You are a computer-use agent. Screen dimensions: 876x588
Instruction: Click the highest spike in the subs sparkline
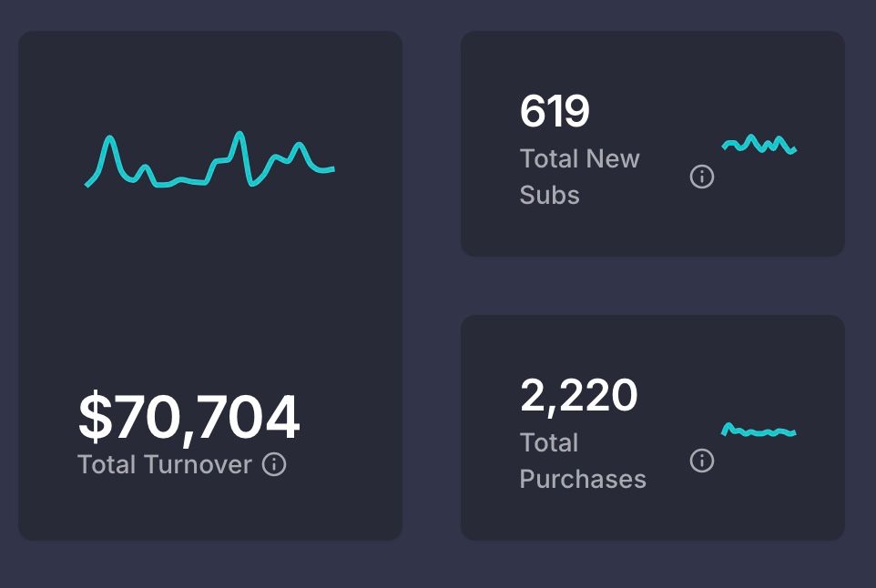(x=750, y=135)
